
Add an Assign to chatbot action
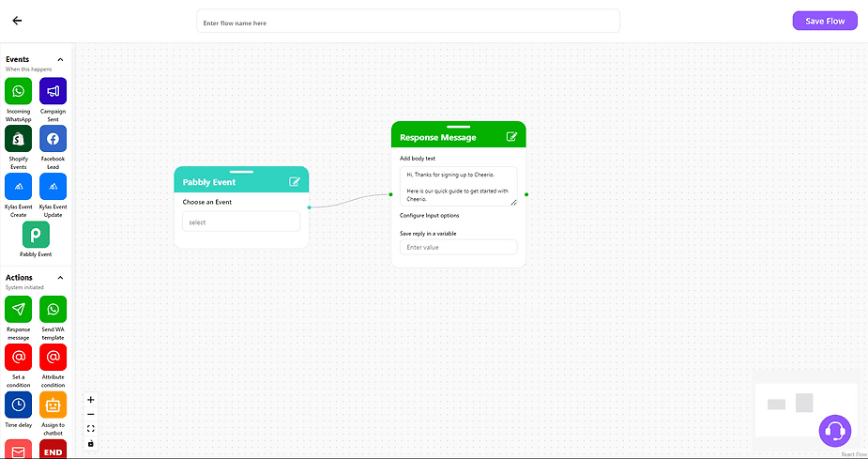(x=53, y=405)
